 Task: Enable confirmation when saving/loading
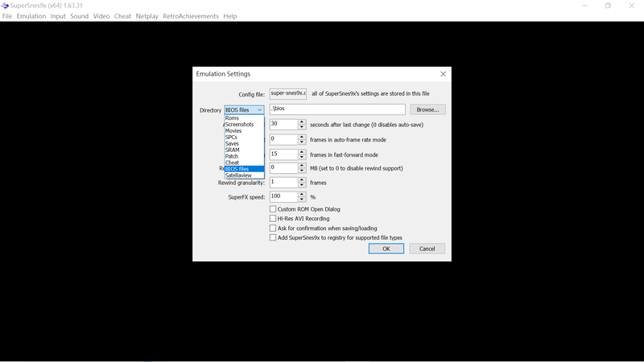point(273,228)
